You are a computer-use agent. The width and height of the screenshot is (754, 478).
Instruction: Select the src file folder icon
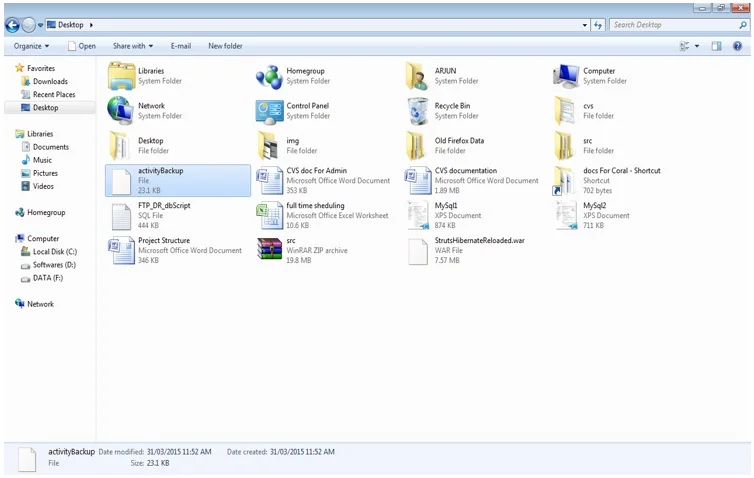(x=565, y=146)
